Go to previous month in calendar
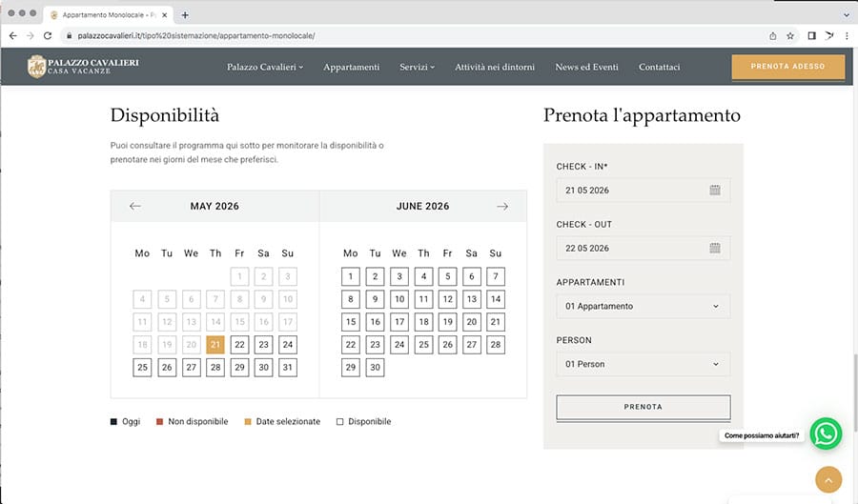Image resolution: width=858 pixels, height=504 pixels. [x=135, y=206]
